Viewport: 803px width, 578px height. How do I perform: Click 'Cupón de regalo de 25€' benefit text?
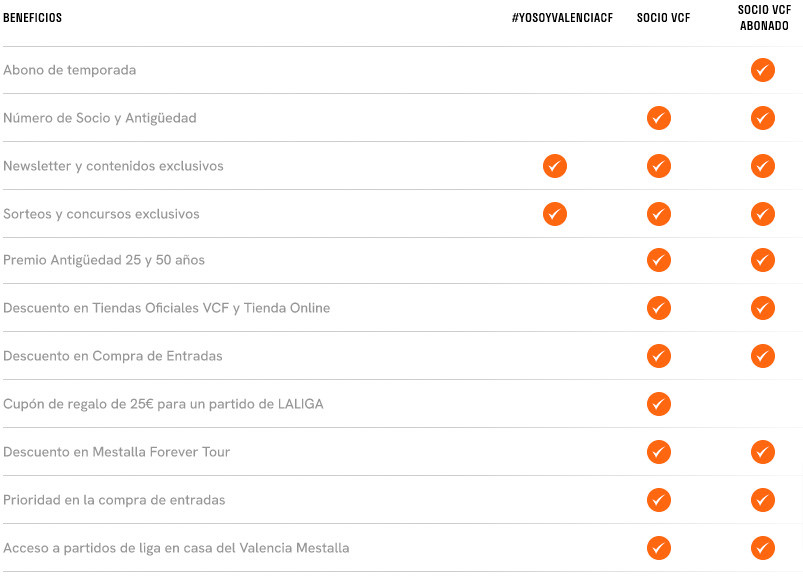tap(163, 404)
